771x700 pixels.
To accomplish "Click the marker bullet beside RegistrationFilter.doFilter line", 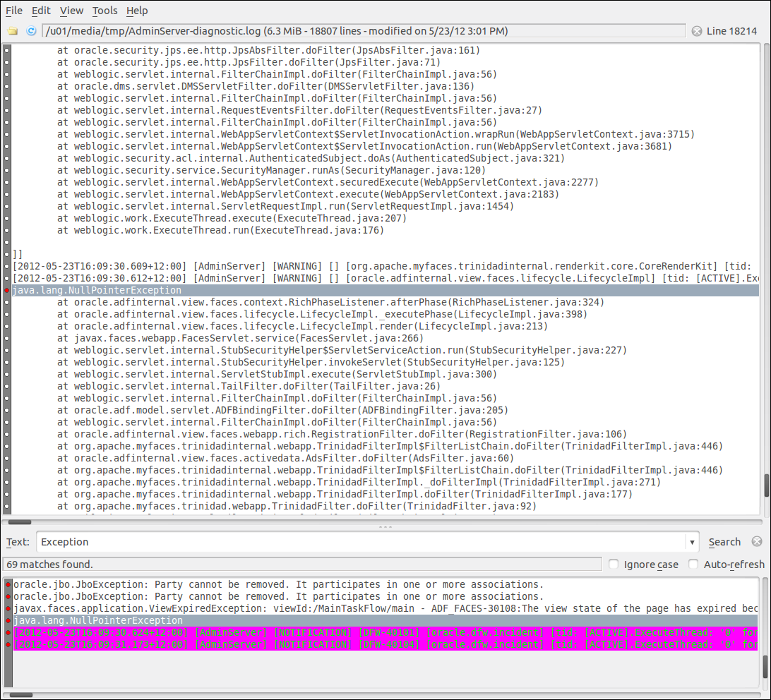I will point(7,434).
